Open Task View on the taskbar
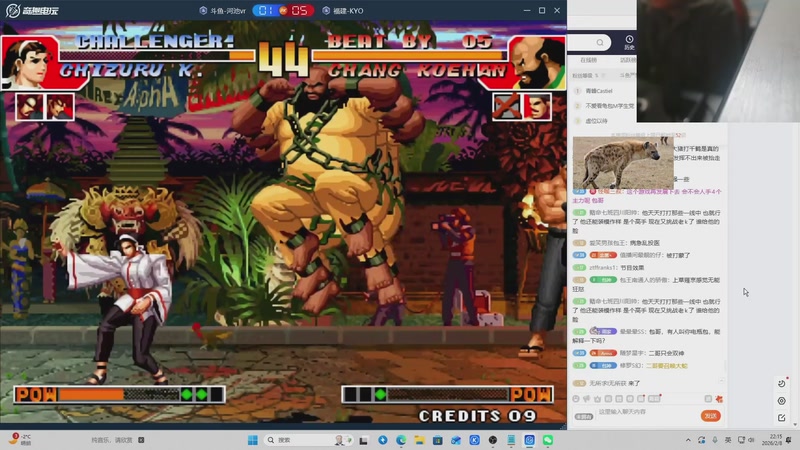800x450 pixels. [x=364, y=440]
